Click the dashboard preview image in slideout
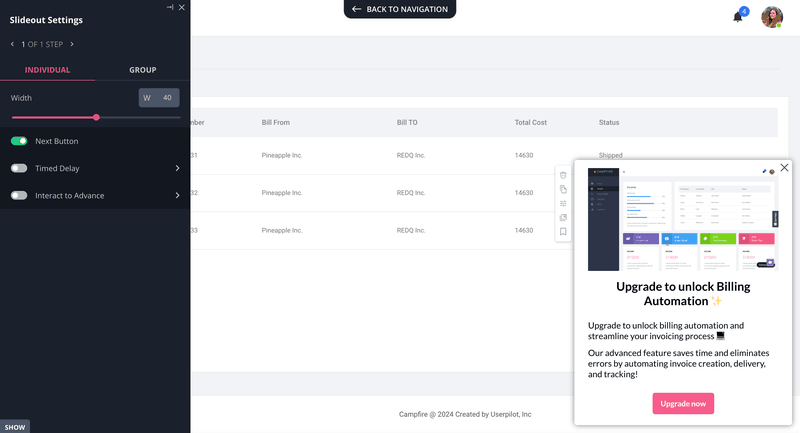Viewport: 800px width, 433px height. click(x=683, y=219)
